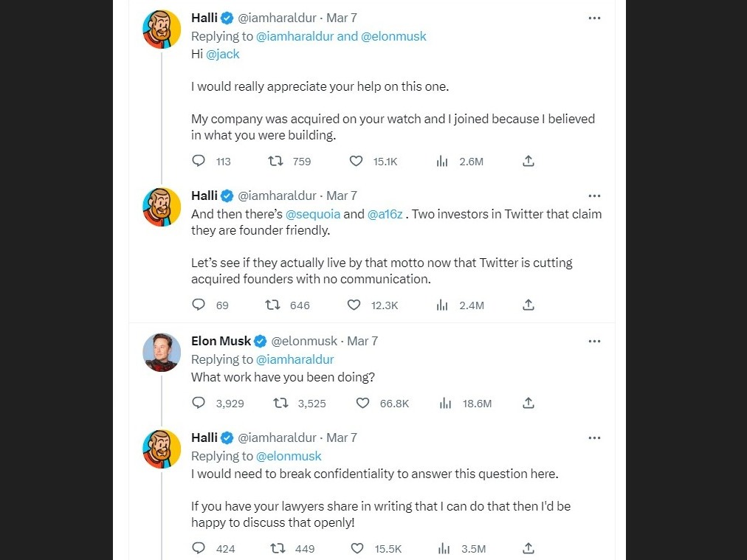Like Elon Musk's tweet with 66.8K likes
Screen dimensions: 747x560
point(362,403)
